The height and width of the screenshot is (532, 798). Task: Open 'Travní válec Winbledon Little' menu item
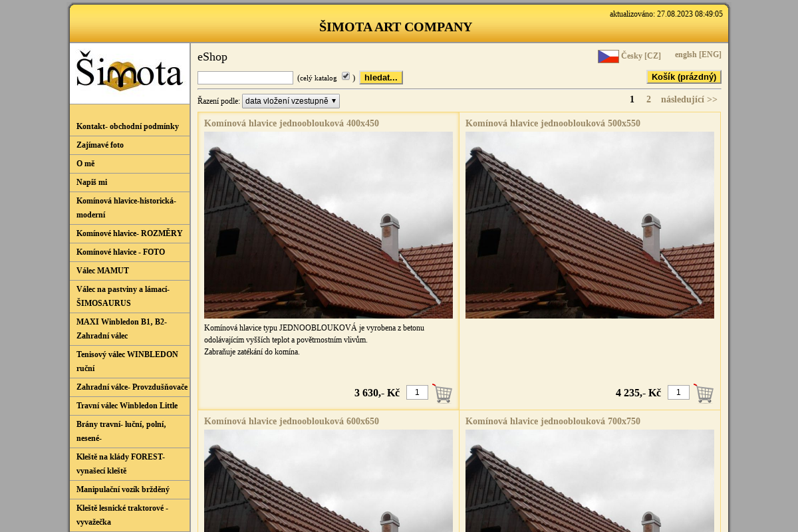coord(130,406)
